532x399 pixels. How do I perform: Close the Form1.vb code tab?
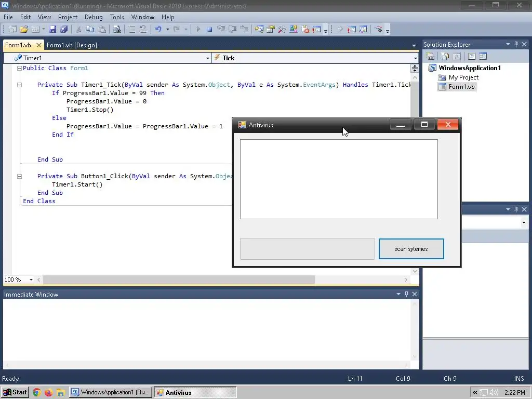pos(38,45)
